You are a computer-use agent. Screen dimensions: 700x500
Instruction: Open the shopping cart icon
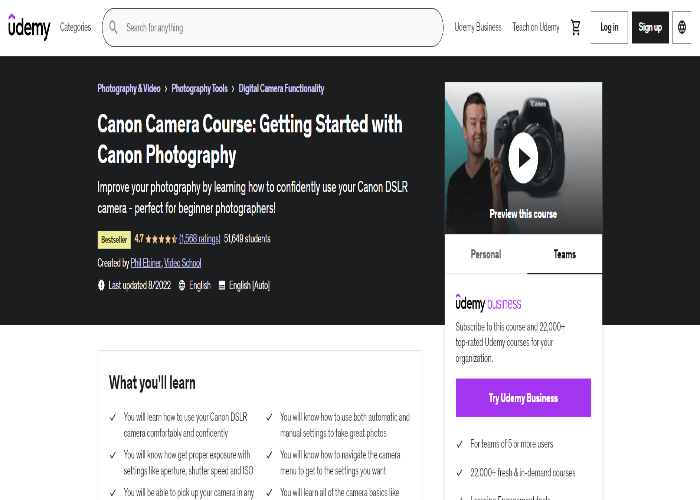tap(575, 27)
